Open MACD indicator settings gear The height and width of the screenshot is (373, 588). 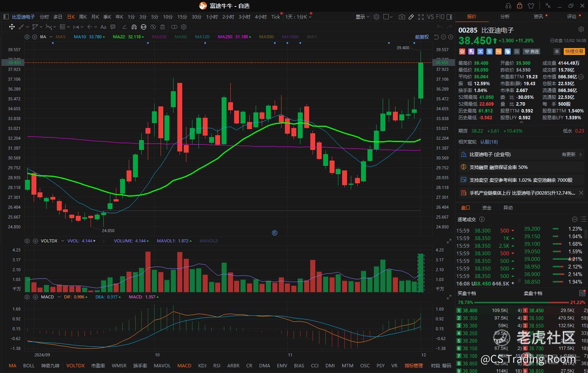27,297
